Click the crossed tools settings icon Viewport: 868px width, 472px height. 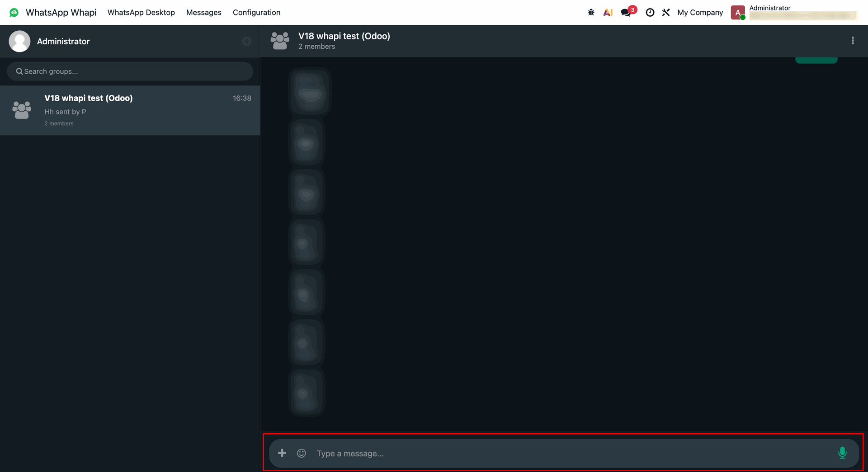[666, 12]
